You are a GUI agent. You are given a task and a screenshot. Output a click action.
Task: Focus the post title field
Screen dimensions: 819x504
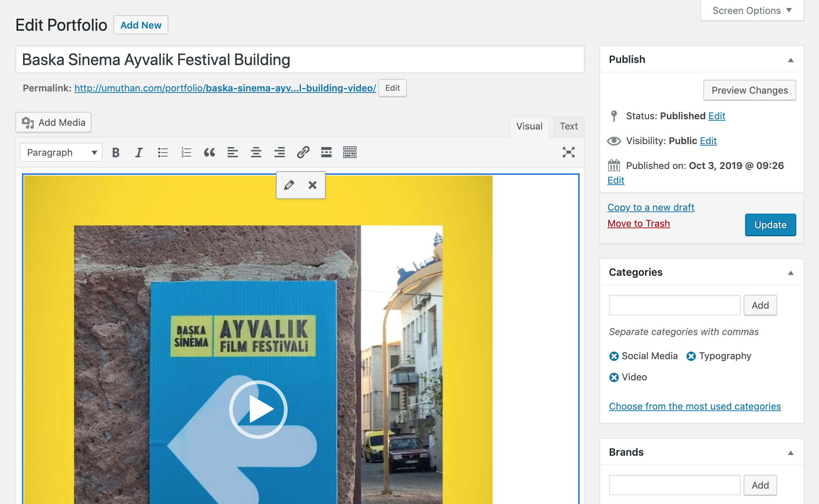tap(300, 59)
